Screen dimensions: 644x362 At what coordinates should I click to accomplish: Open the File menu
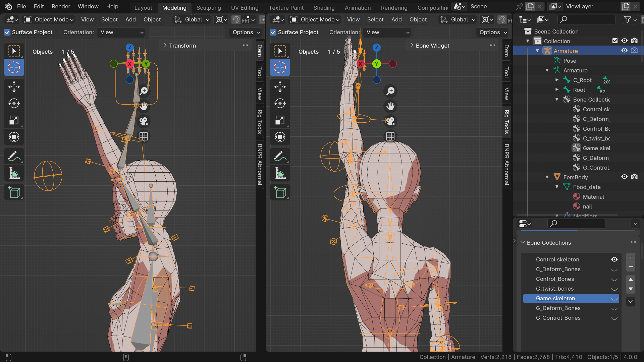click(21, 6)
